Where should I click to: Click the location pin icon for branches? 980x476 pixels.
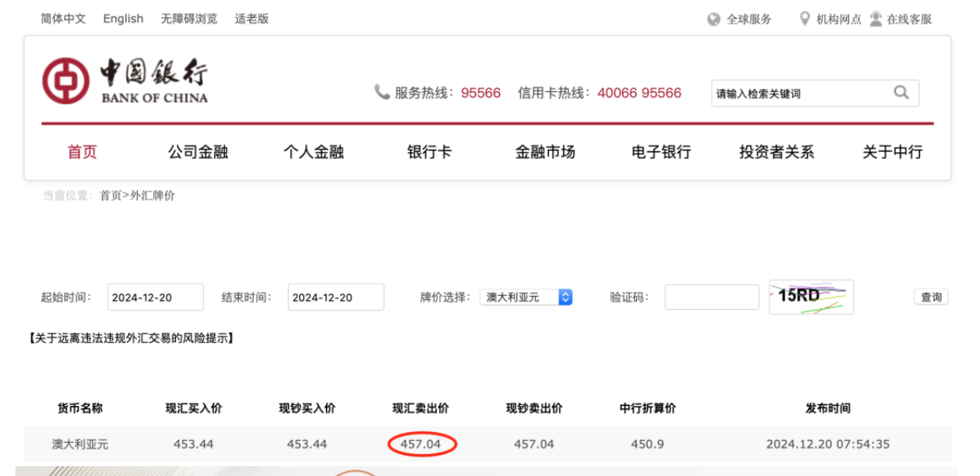tap(805, 19)
